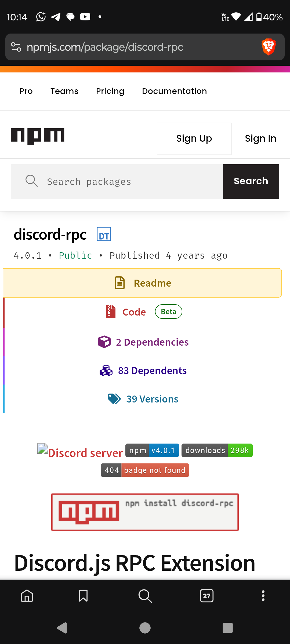
Task: Open the 39 Versions tab
Action: [142, 399]
